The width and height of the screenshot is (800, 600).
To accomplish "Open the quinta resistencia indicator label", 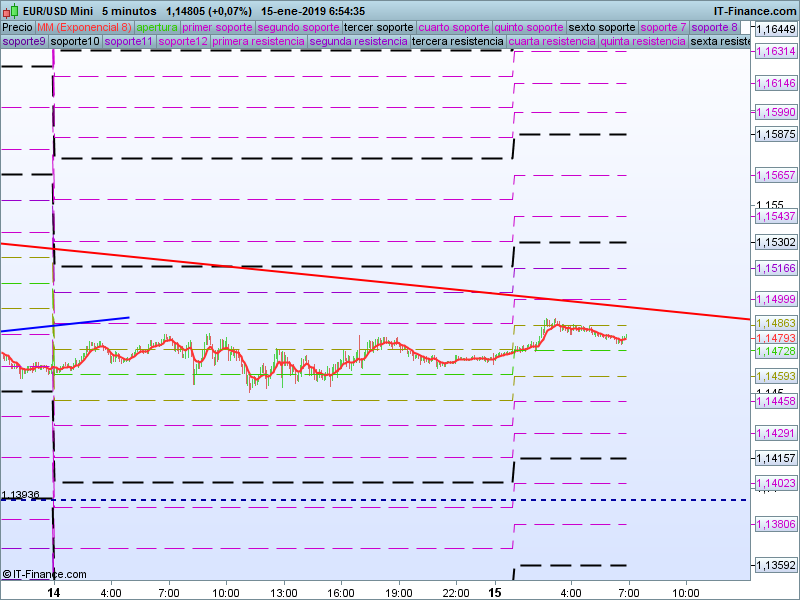I will point(643,42).
